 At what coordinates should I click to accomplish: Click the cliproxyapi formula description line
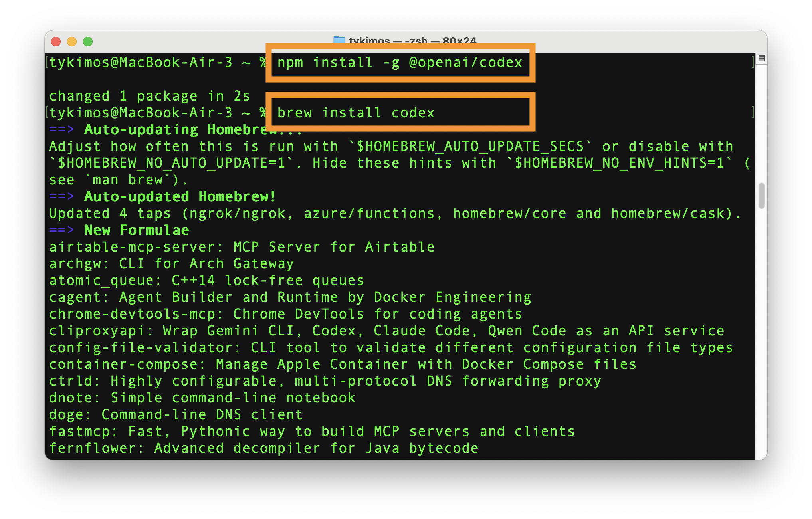[x=386, y=331]
